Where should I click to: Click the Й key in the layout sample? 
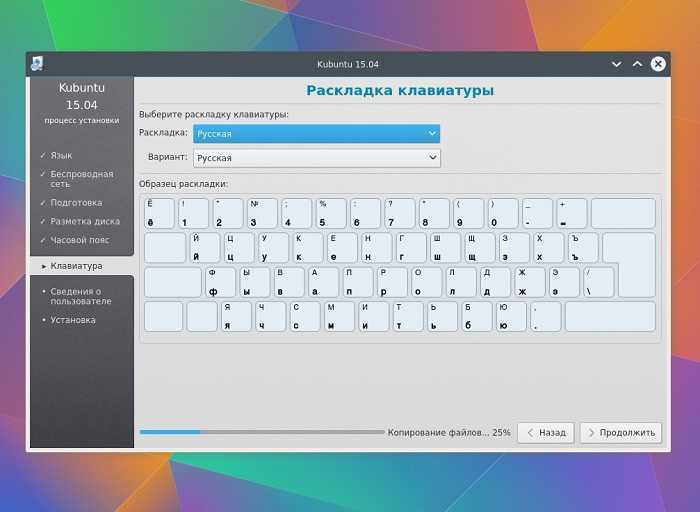pos(204,247)
